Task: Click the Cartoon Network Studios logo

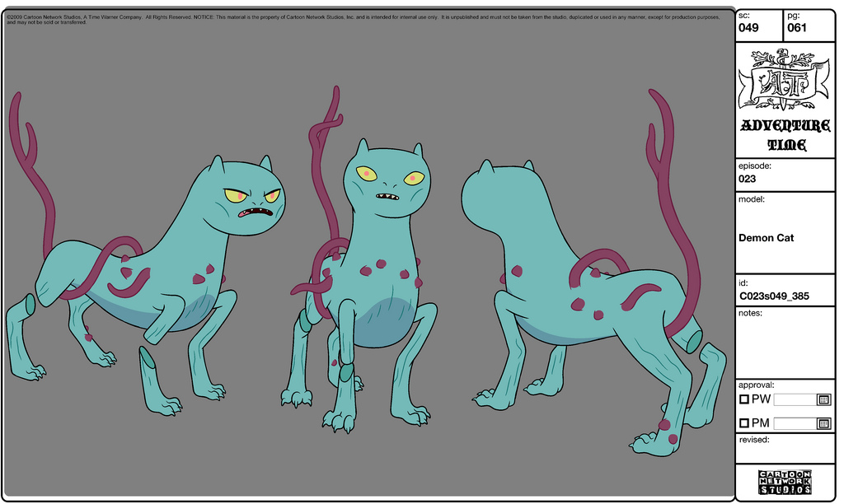Action: point(785,482)
